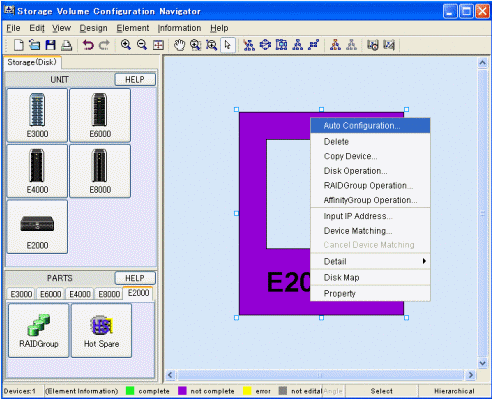Click the Zoom in magnifier icon

pyautogui.click(x=126, y=45)
